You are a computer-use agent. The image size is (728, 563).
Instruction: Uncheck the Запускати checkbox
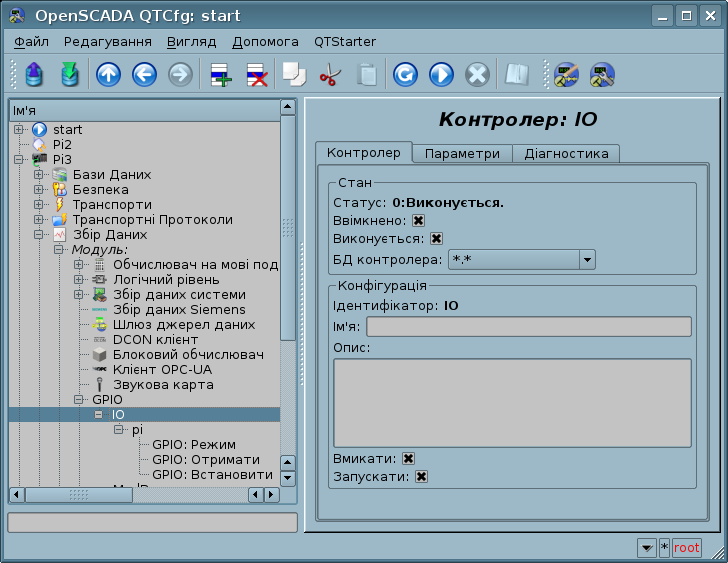421,477
